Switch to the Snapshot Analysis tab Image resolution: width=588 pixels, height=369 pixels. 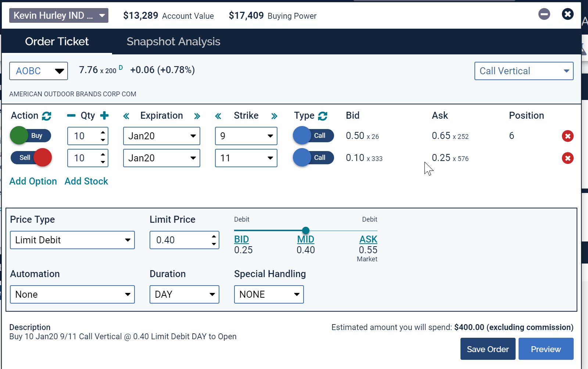(173, 42)
